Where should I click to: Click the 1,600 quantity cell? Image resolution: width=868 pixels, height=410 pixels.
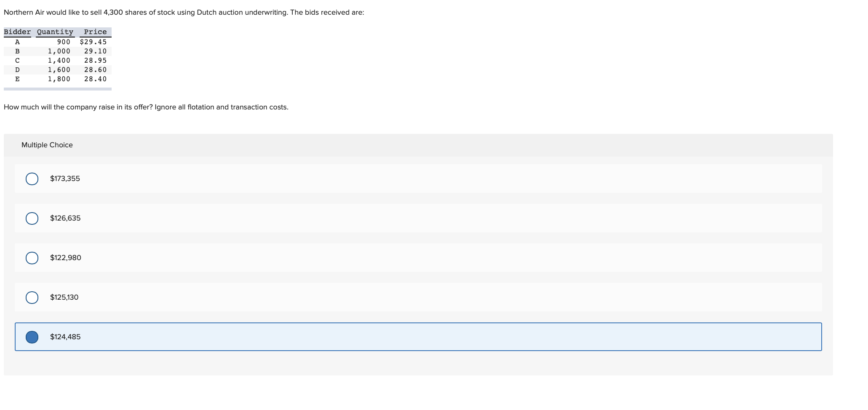[x=59, y=70]
